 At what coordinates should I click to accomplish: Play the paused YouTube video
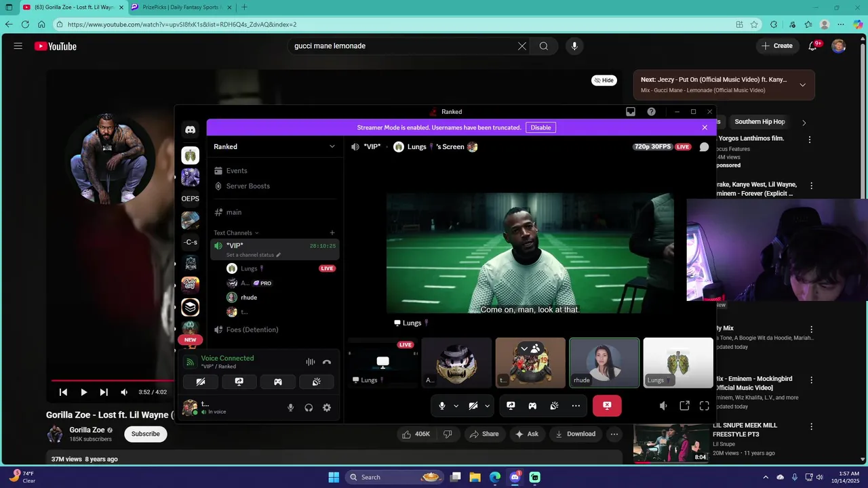click(x=83, y=392)
